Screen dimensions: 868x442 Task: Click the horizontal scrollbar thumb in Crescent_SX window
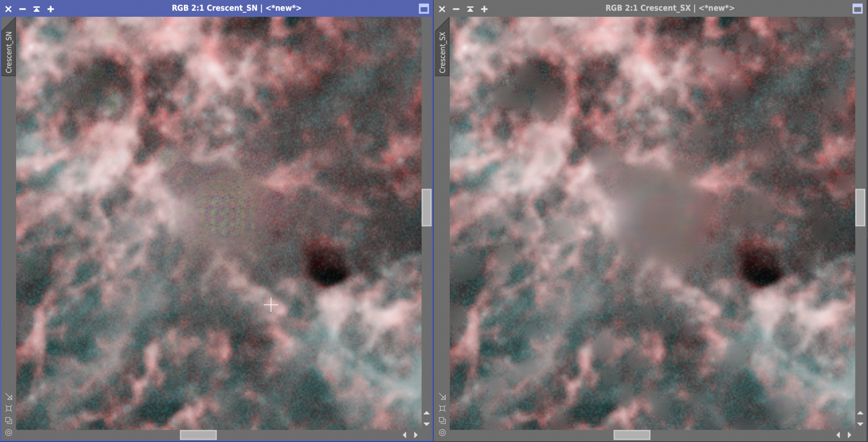[632, 435]
